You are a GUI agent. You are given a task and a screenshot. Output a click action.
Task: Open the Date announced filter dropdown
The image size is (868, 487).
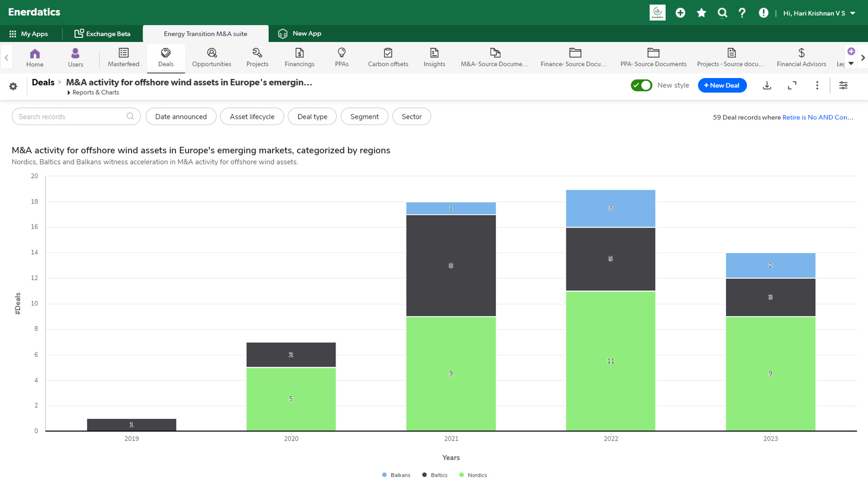point(181,117)
